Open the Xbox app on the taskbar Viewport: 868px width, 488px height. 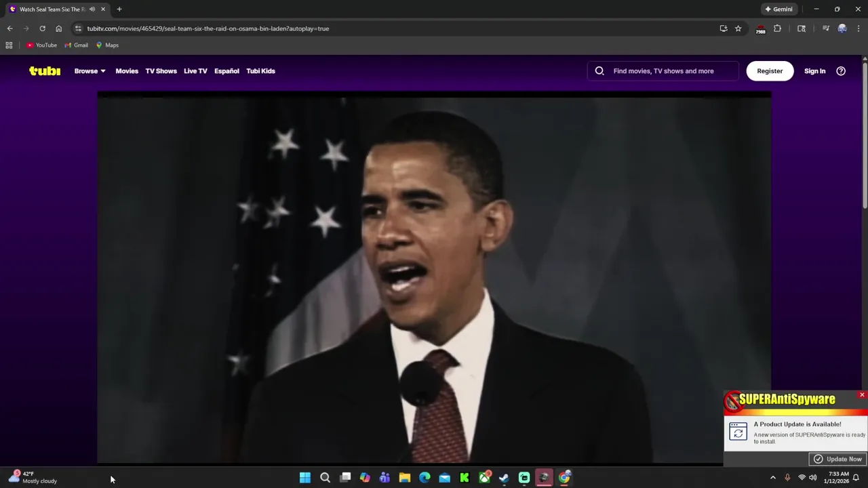[x=484, y=478]
